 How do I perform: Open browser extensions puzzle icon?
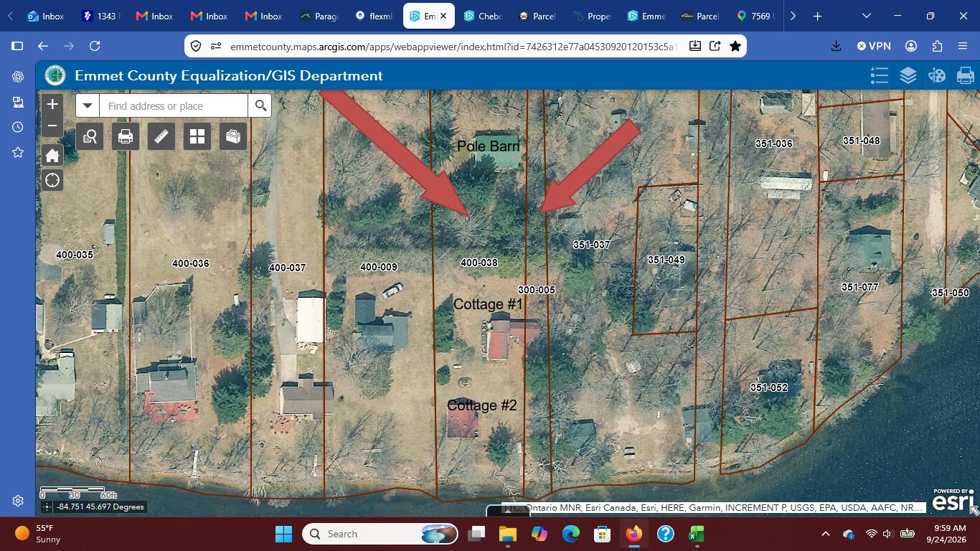pyautogui.click(x=937, y=46)
